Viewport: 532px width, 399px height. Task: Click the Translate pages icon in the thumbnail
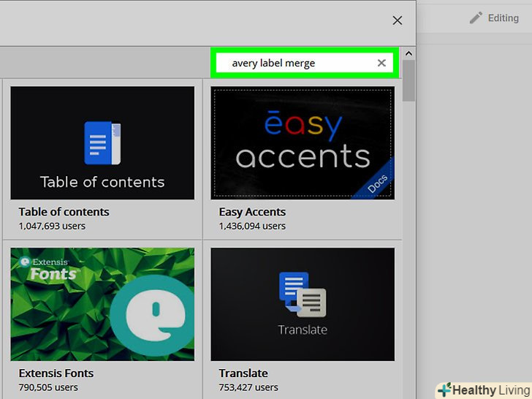302,294
